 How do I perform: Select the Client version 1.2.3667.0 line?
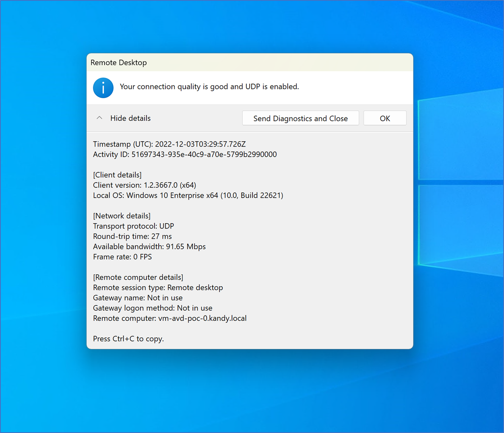pyautogui.click(x=145, y=185)
